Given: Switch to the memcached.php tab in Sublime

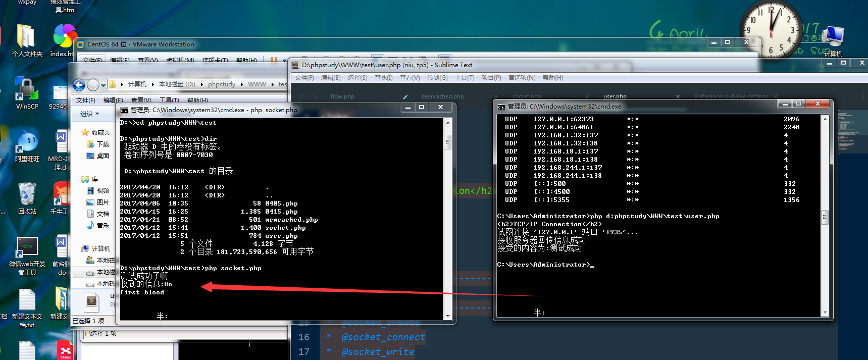Looking at the screenshot, I should coord(443,96).
